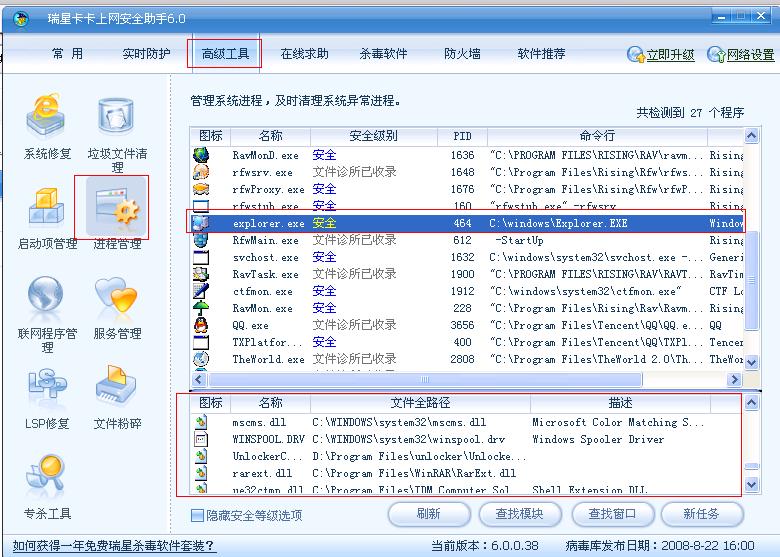Click the globe icon of RavMonD.exe row
780x557 pixels.
pos(201,155)
